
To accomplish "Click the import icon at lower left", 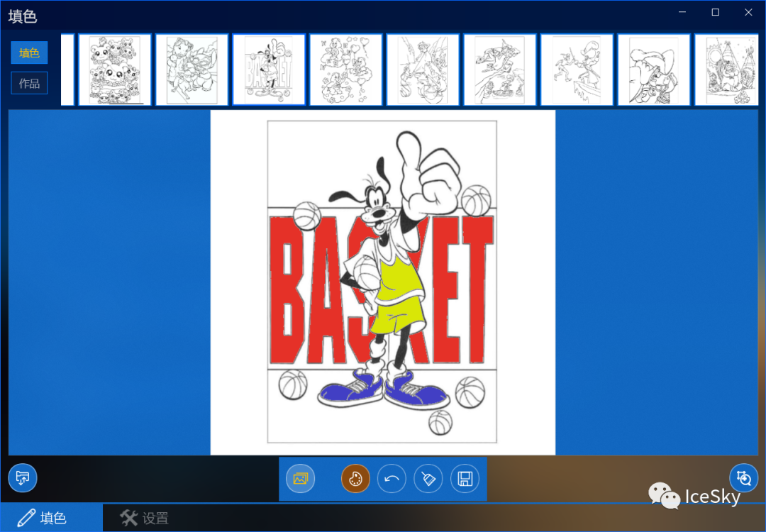I will [23, 478].
